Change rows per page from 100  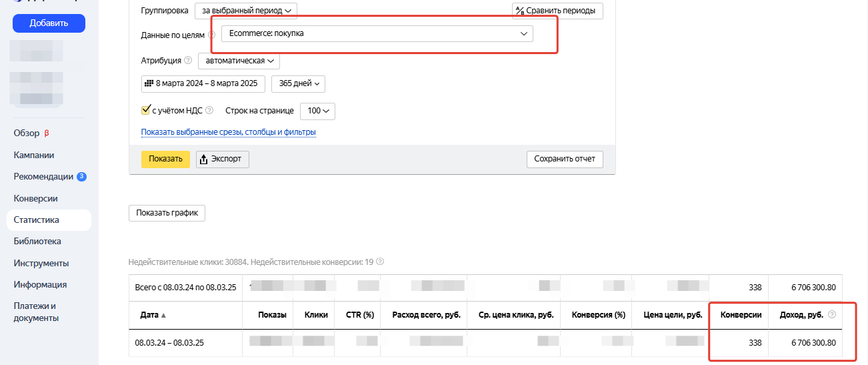[x=317, y=111]
